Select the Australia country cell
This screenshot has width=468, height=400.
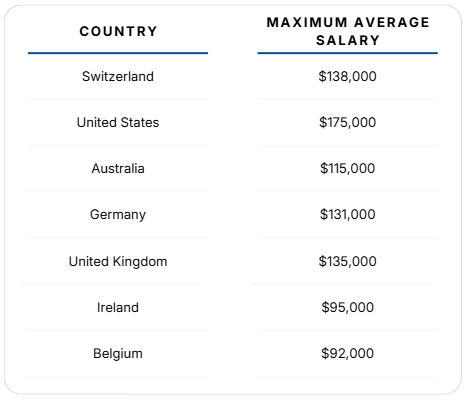pyautogui.click(x=118, y=168)
